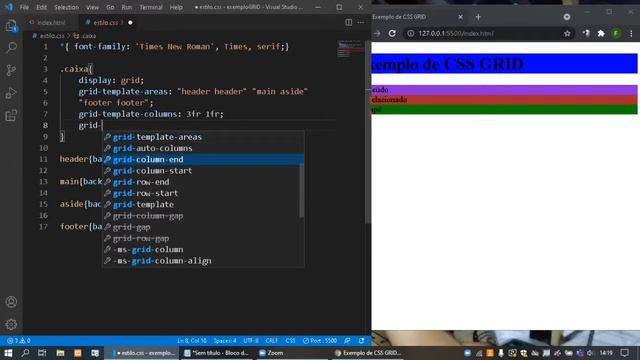640x360 pixels.
Task: Open the Help menu
Action: pyautogui.click(x=176, y=7)
